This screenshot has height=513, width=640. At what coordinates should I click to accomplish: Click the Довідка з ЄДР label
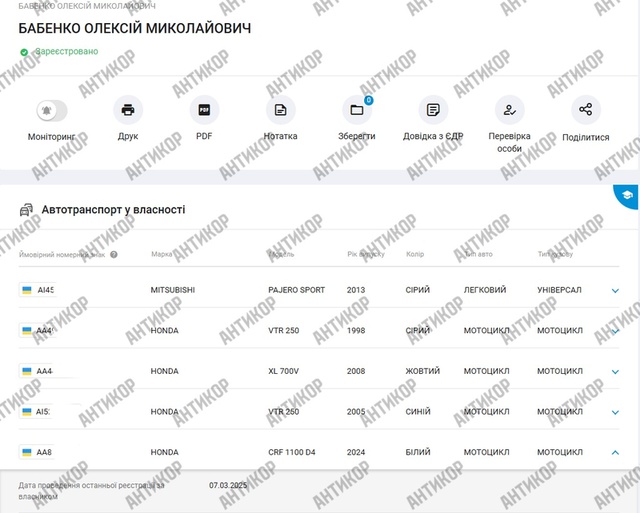point(433,136)
